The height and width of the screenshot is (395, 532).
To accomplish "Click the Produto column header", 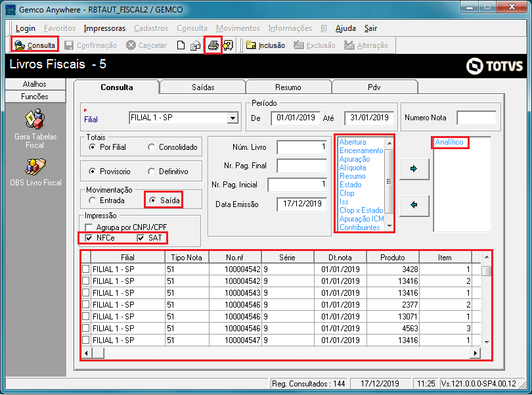I will [x=392, y=258].
